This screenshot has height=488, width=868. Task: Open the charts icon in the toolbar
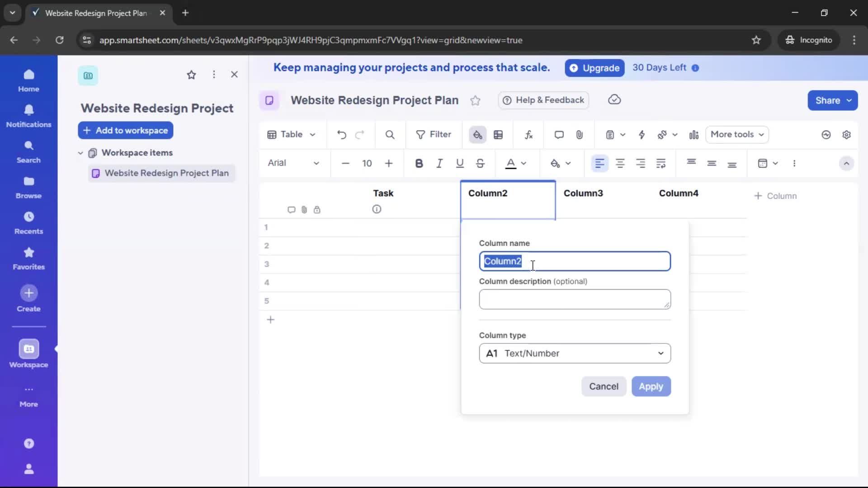[x=694, y=135]
